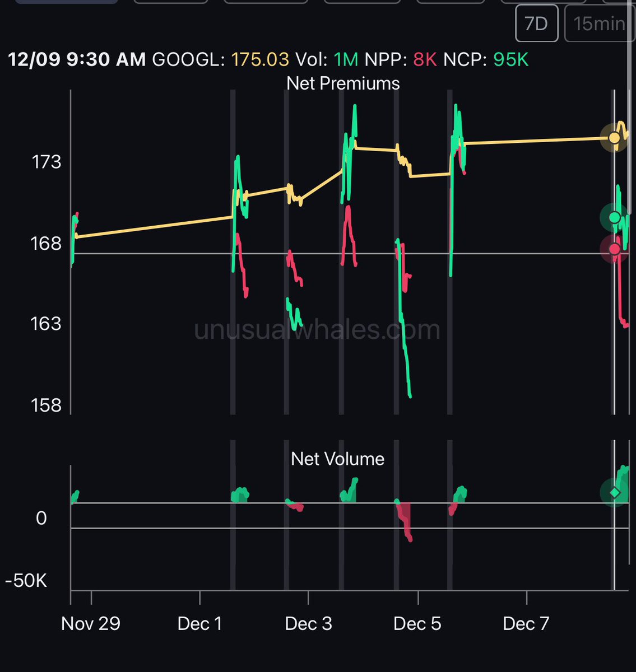The height and width of the screenshot is (672, 636).
Task: Click the red NPP marker dot
Action: point(615,249)
